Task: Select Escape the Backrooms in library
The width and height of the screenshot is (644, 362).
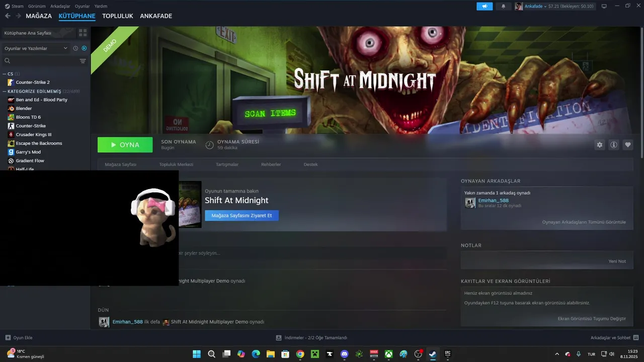Action: [x=39, y=143]
